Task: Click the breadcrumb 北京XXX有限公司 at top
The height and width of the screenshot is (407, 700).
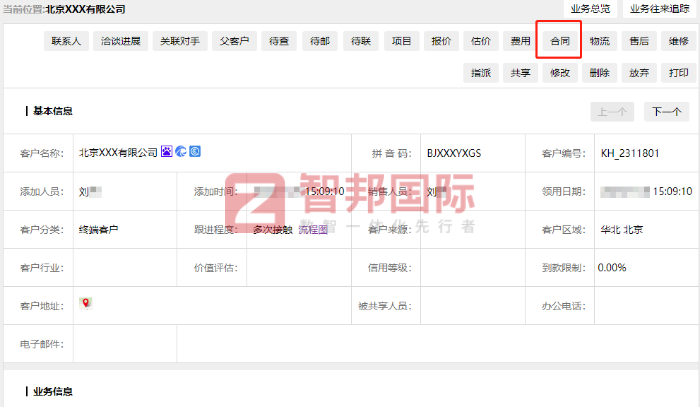Action: 85,9
